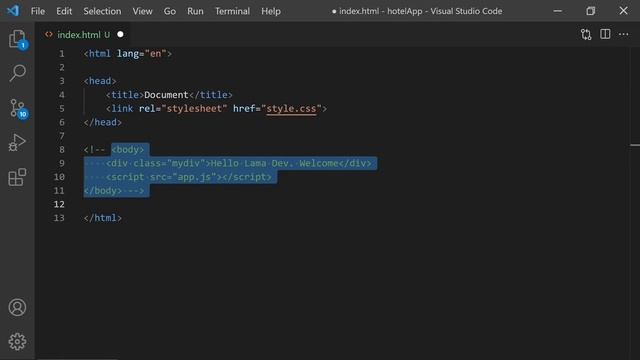Click line number 8 in gutter
Viewport: 640px width, 360px height.
tap(62, 150)
